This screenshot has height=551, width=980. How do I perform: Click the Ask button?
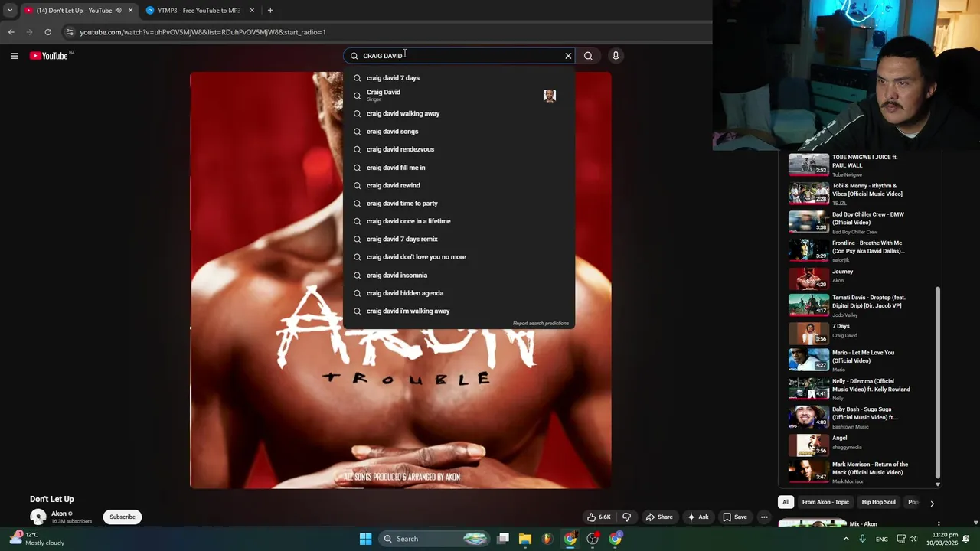[x=697, y=517]
